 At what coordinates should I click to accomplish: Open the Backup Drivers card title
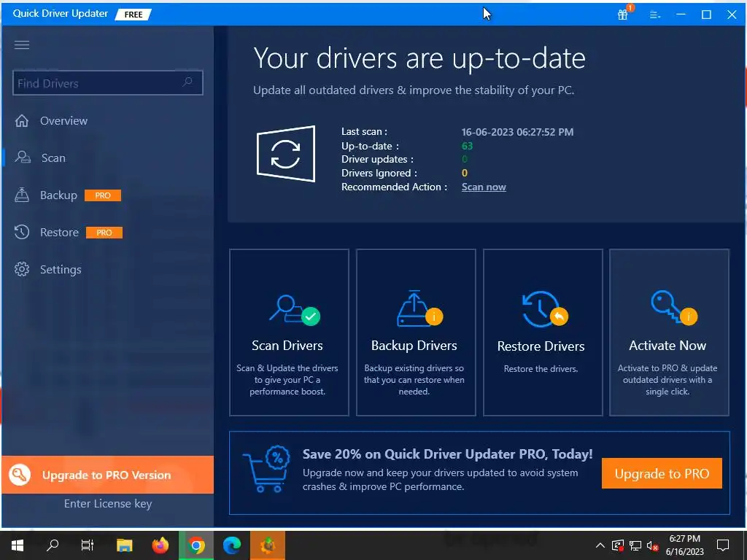pyautogui.click(x=414, y=345)
